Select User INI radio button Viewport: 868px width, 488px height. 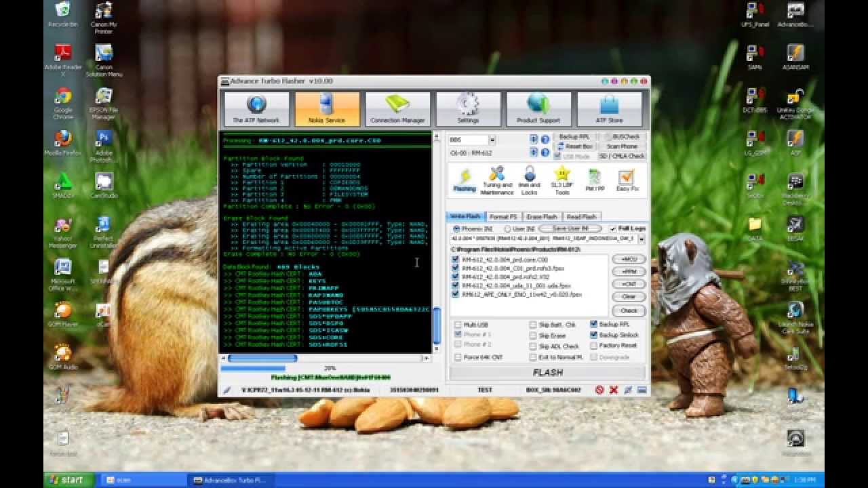[x=507, y=229]
